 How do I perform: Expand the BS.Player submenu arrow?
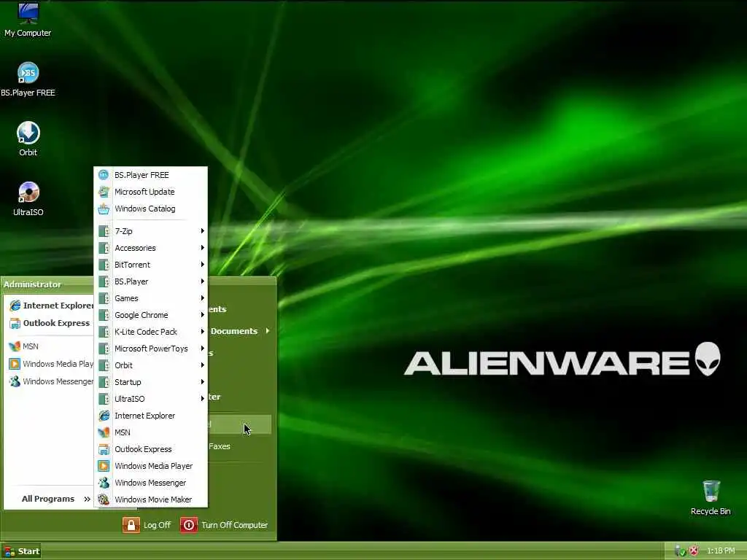coord(203,281)
